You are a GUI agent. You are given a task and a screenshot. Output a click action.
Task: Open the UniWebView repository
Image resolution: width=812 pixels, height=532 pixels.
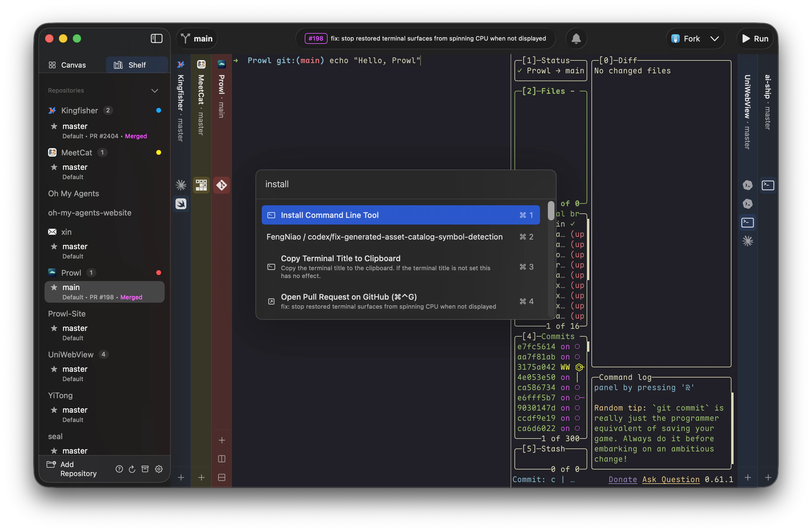tap(71, 354)
